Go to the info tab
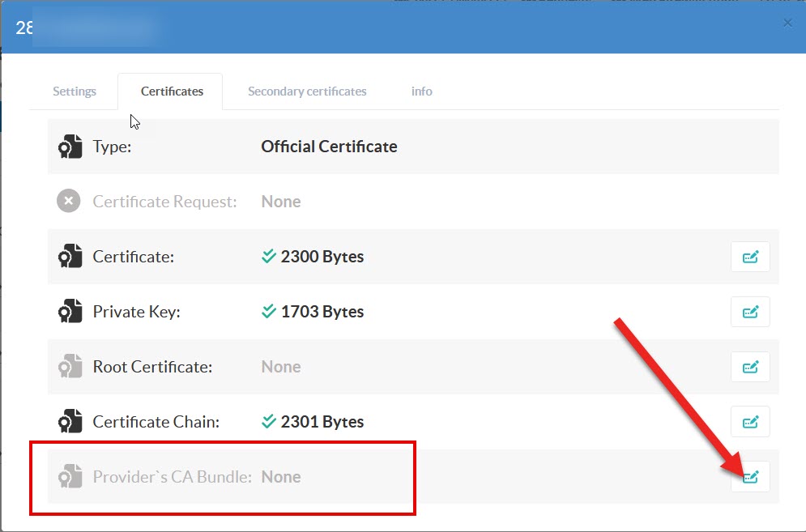This screenshot has height=532, width=806. click(421, 92)
